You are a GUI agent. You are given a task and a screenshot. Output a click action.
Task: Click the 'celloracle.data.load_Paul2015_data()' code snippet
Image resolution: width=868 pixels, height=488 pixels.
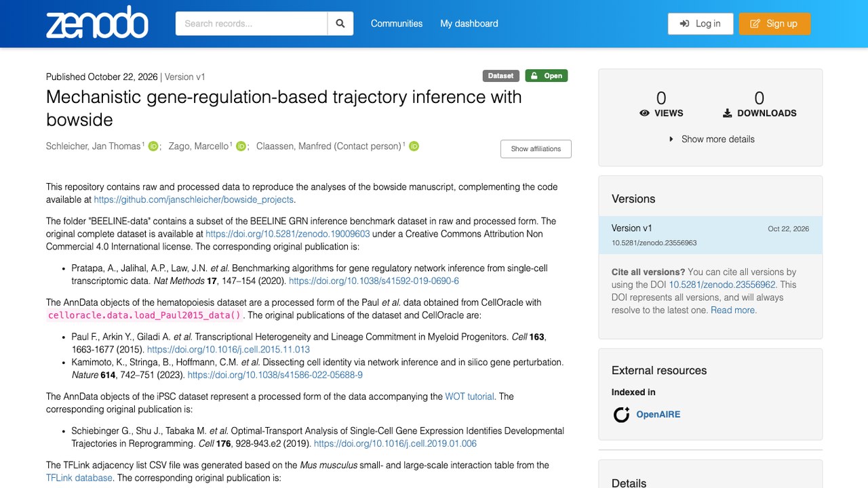click(x=144, y=315)
